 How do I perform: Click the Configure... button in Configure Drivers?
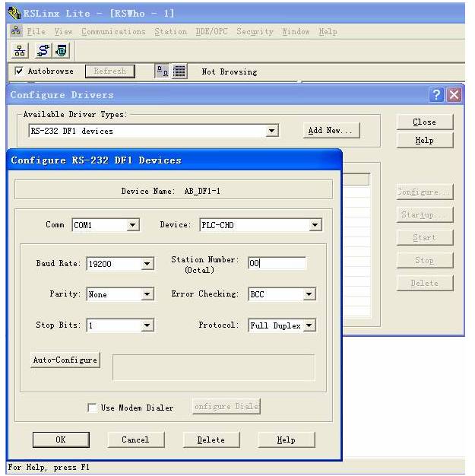click(x=425, y=192)
